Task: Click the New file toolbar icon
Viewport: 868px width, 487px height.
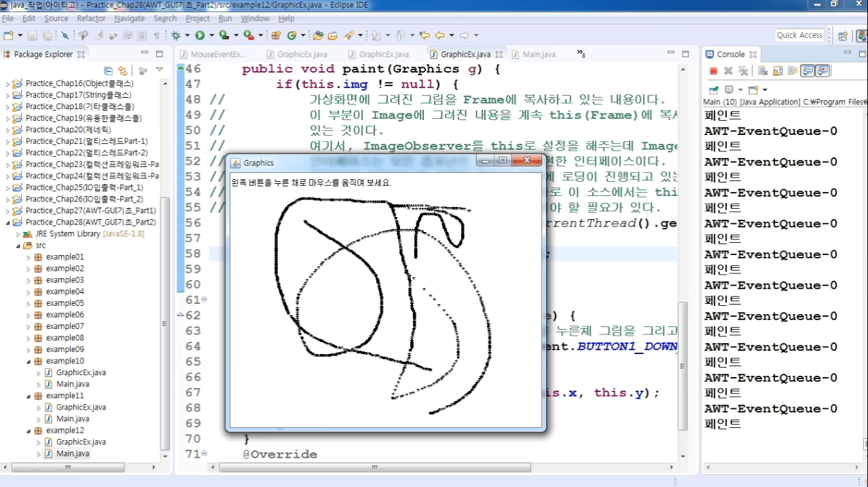Action: (8, 35)
